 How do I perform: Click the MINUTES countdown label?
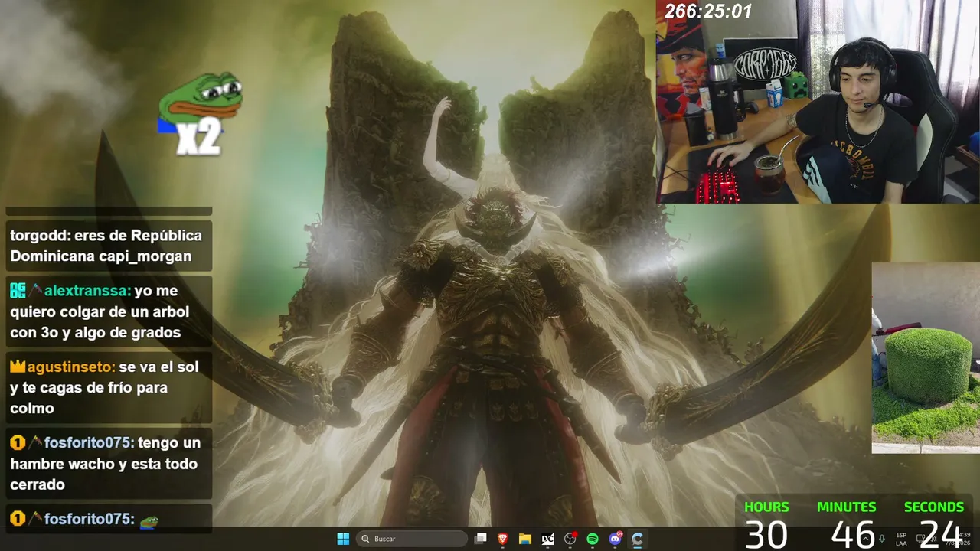coord(847,507)
